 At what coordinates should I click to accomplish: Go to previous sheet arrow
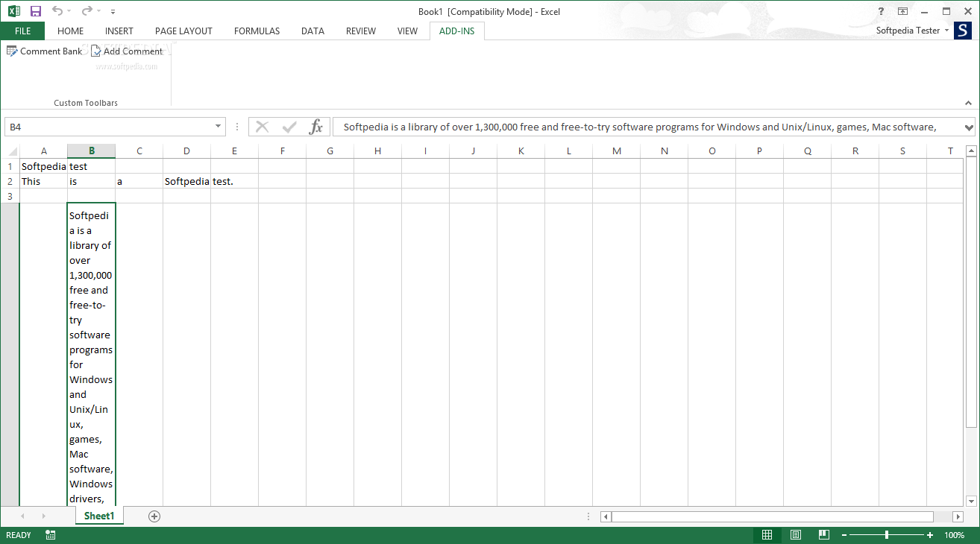pos(22,516)
